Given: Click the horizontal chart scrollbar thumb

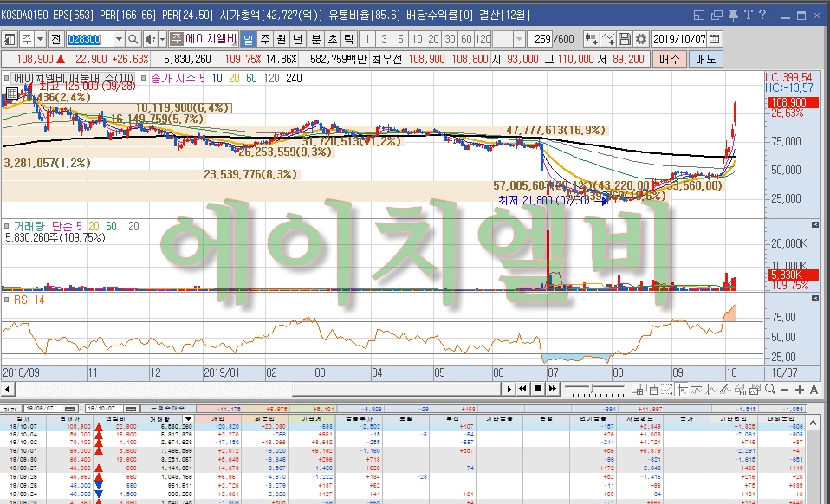Looking at the screenshot, I should tap(396, 389).
